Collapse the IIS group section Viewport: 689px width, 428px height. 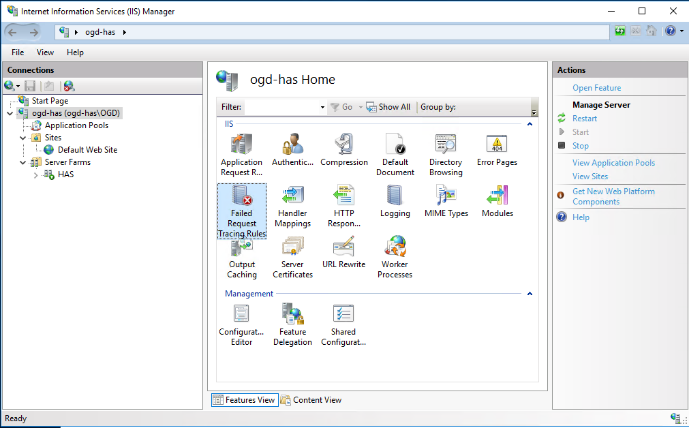pos(529,124)
